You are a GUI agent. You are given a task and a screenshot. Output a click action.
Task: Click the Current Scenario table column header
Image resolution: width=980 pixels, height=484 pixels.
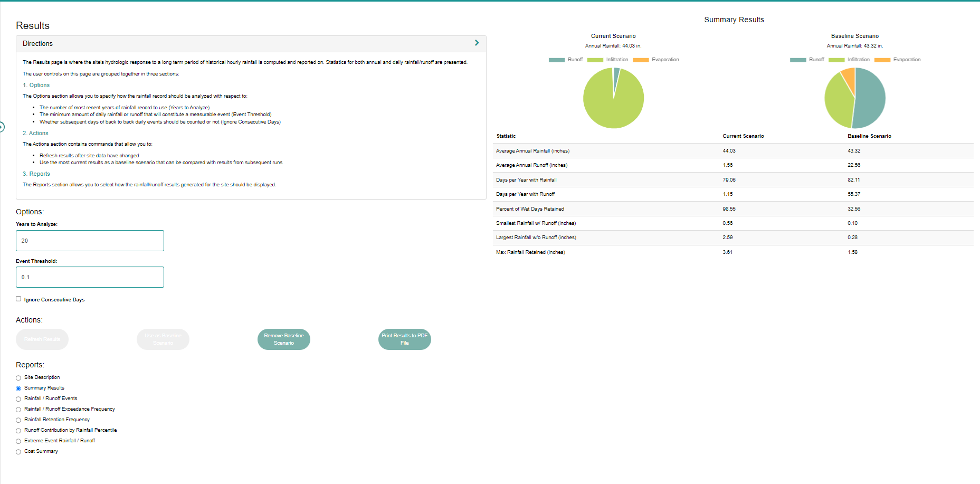click(743, 136)
